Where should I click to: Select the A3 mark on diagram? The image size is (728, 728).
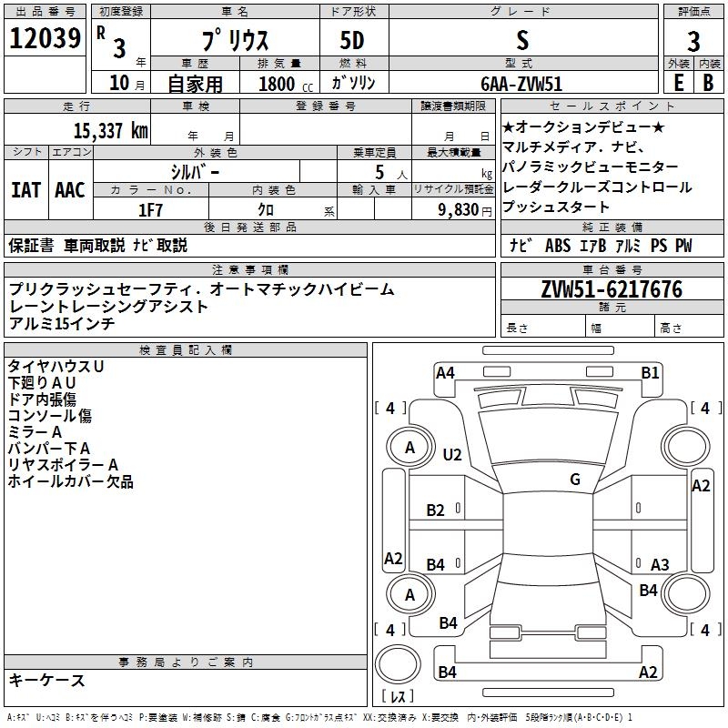(x=660, y=564)
